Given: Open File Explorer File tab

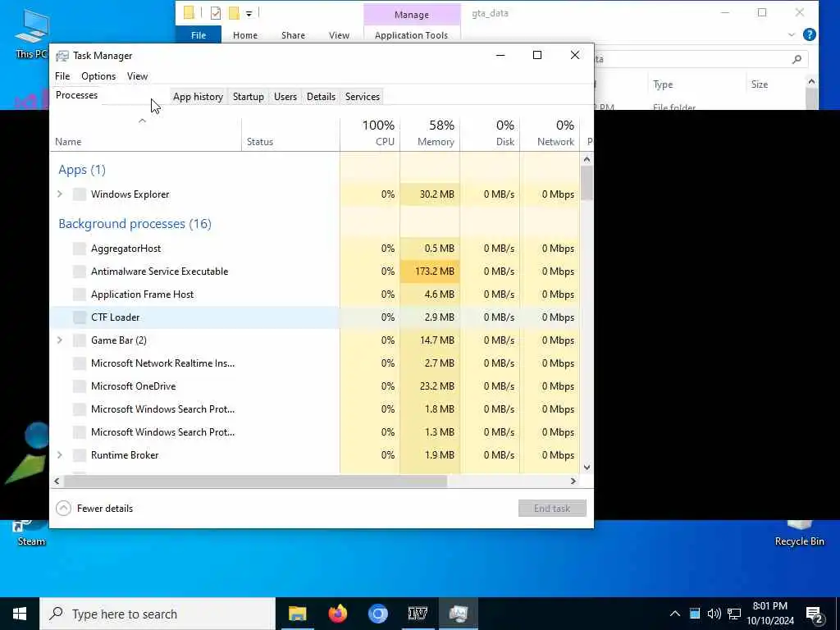Looking at the screenshot, I should pyautogui.click(x=199, y=34).
